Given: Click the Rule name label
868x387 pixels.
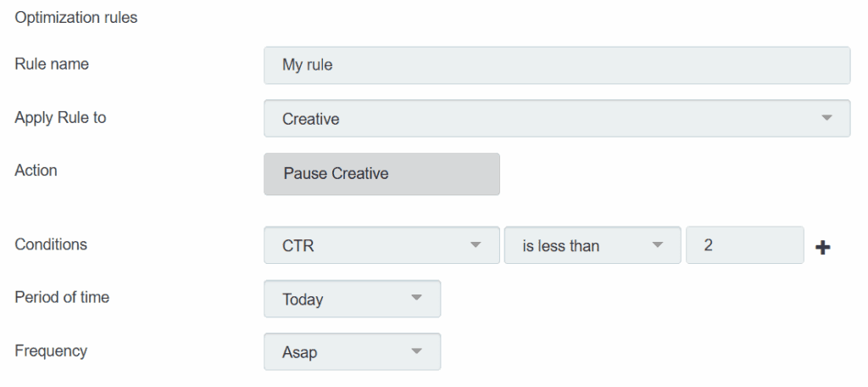Looking at the screenshot, I should point(51,64).
